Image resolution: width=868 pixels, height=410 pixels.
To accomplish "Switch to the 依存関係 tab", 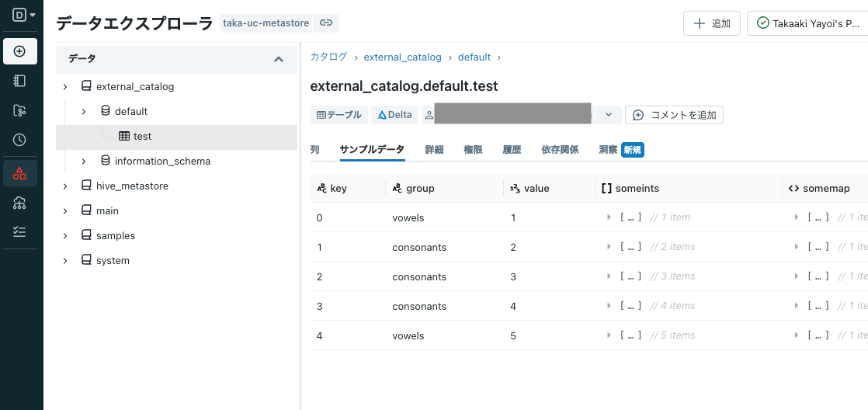I will [560, 149].
